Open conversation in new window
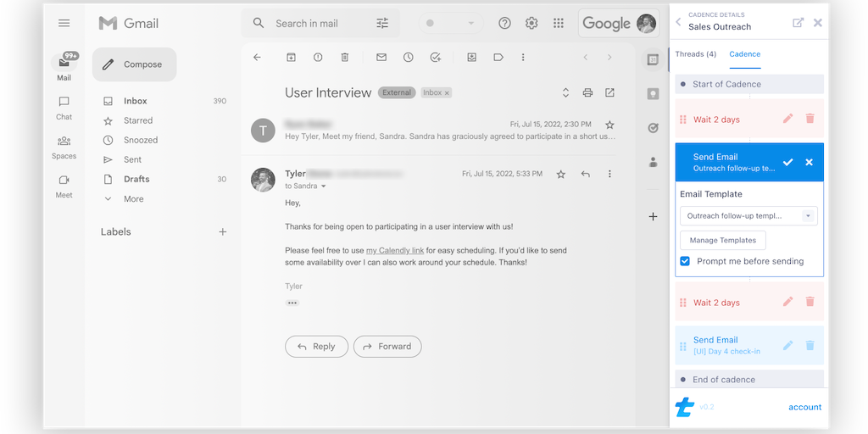 click(609, 92)
